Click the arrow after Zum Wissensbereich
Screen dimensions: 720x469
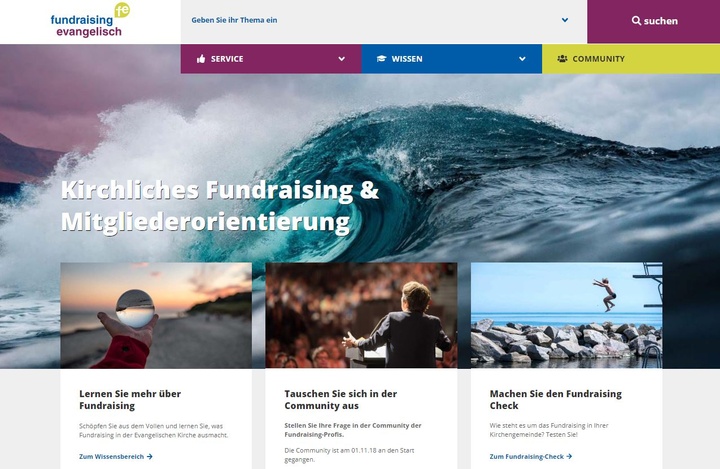coord(150,457)
